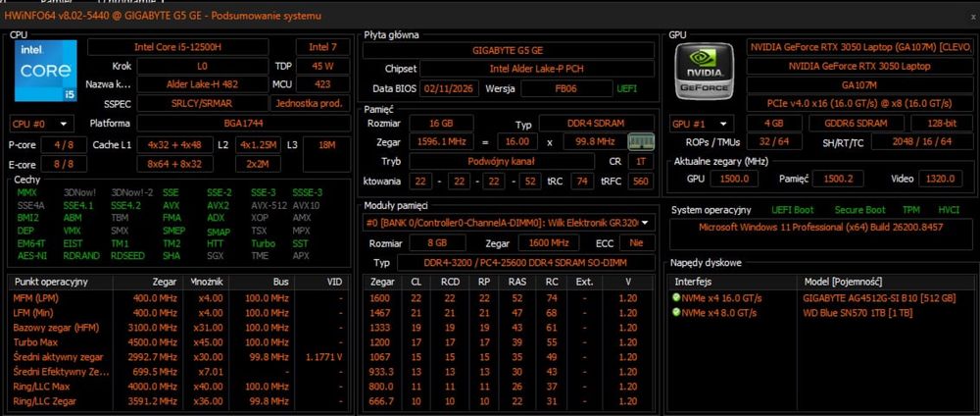
Task: Click the NVIDIA GeForce logo
Action: point(705,72)
